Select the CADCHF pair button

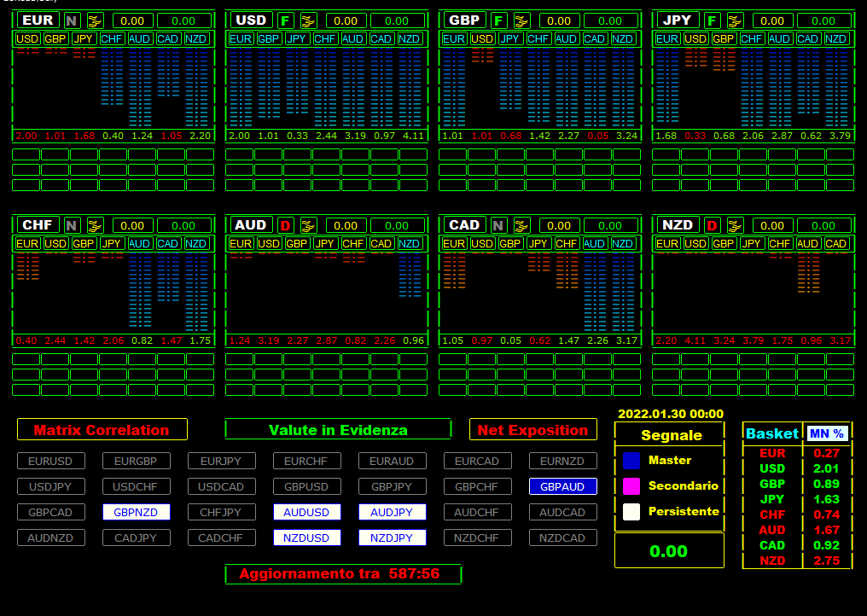click(222, 538)
